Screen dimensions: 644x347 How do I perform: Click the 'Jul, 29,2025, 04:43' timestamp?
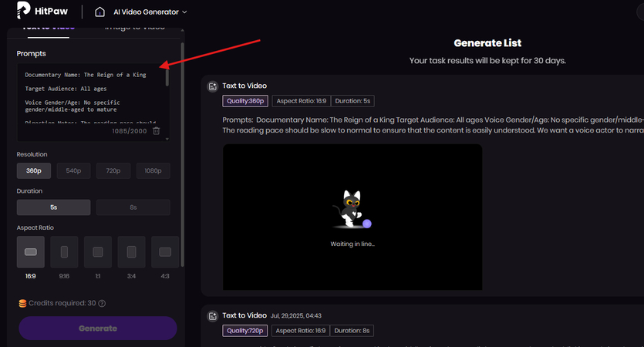click(x=295, y=316)
